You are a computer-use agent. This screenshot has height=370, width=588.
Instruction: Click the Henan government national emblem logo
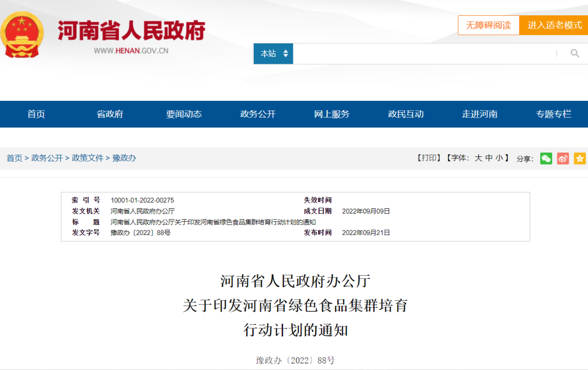click(x=22, y=34)
